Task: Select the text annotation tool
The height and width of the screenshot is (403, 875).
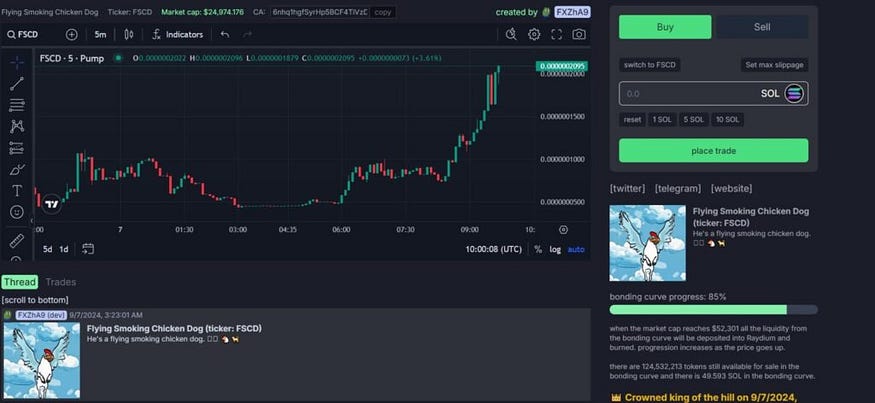Action: point(17,191)
